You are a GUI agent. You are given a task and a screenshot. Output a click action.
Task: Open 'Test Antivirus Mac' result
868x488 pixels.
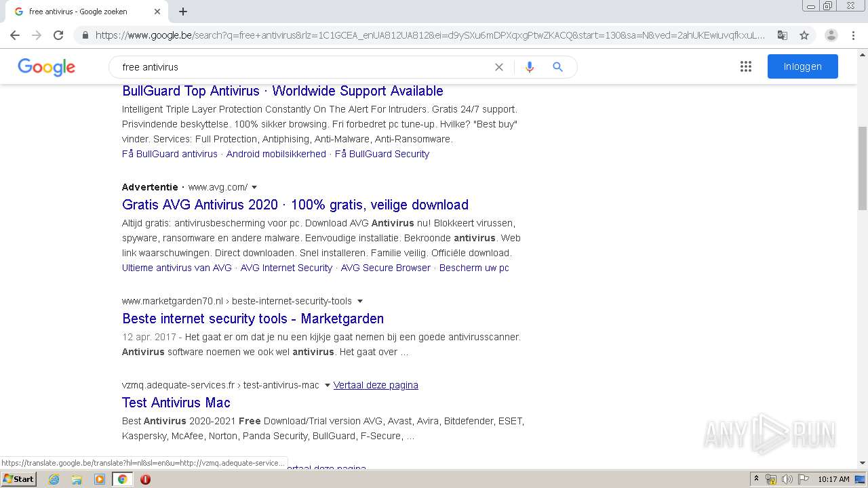pyautogui.click(x=176, y=403)
